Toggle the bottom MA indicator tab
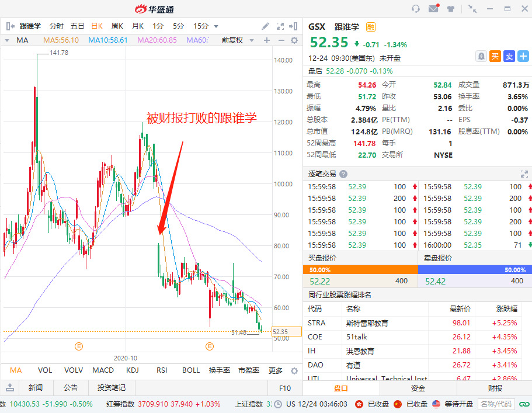 click(16, 370)
